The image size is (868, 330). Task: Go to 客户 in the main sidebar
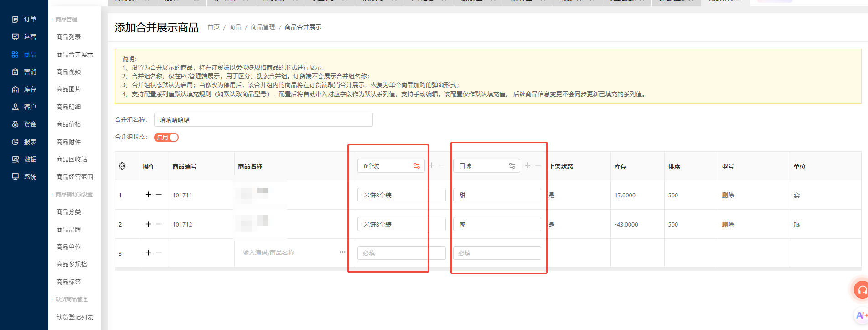tap(24, 107)
